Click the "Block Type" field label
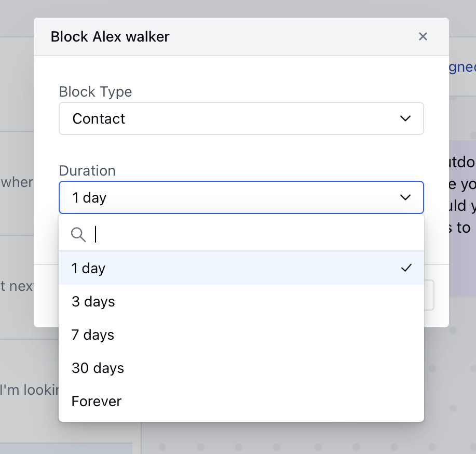Image resolution: width=476 pixels, height=454 pixels. point(96,91)
